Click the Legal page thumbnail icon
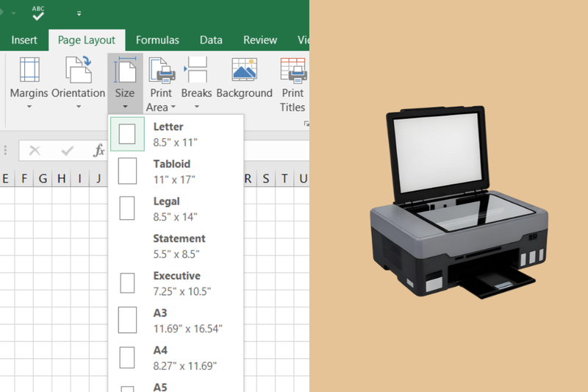Viewport: 588px width, 392px height. click(127, 208)
